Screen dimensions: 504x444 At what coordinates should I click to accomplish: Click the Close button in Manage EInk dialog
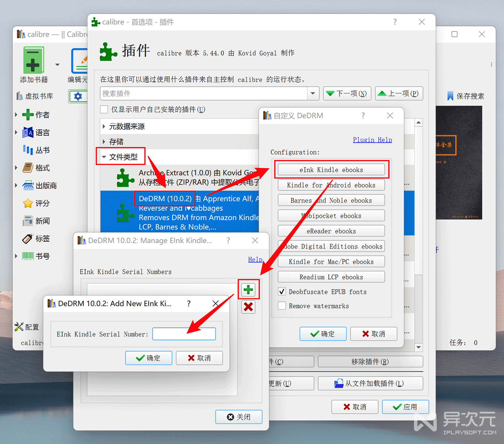[239, 417]
